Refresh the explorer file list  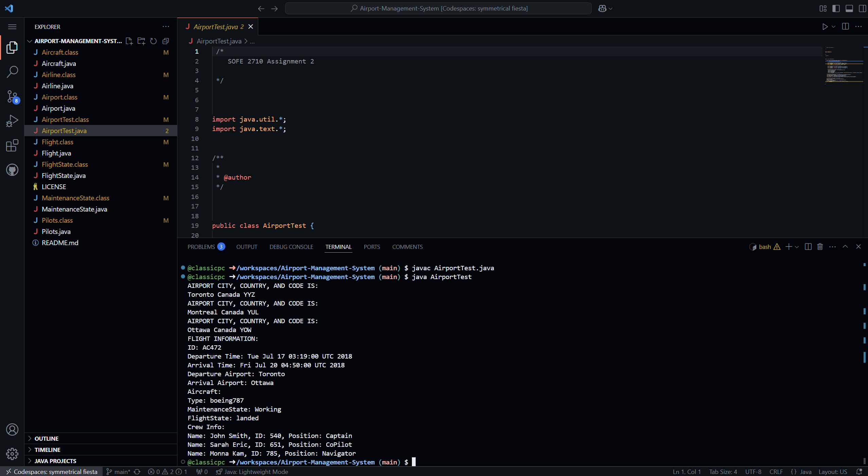coord(153,41)
